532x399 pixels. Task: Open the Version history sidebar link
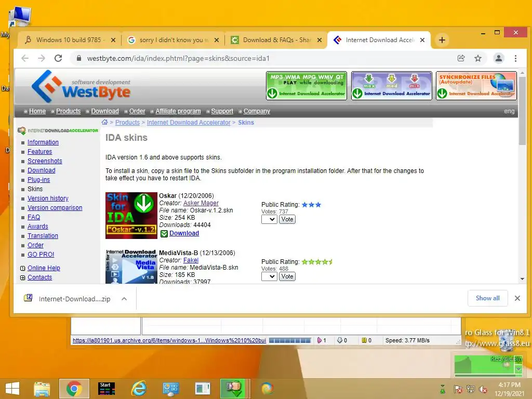tap(48, 198)
